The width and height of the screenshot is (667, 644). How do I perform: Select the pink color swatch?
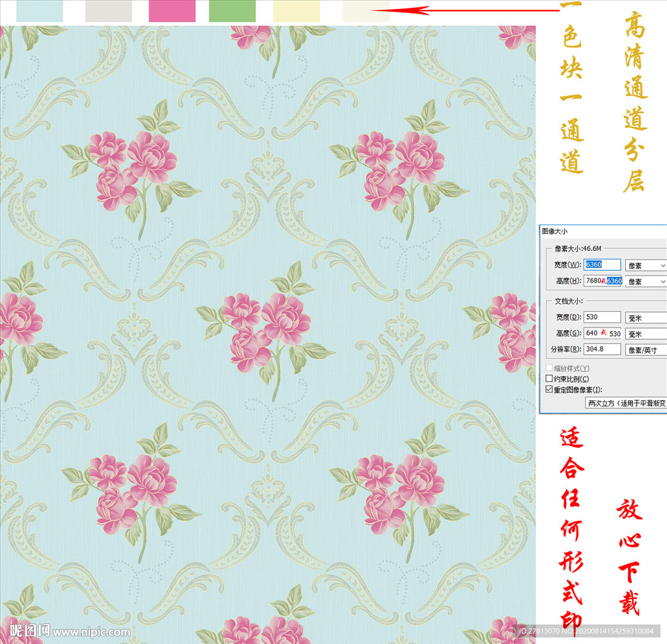click(172, 11)
